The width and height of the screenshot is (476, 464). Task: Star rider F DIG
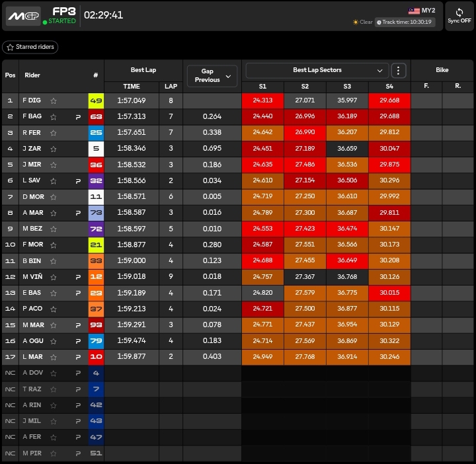pyautogui.click(x=54, y=101)
